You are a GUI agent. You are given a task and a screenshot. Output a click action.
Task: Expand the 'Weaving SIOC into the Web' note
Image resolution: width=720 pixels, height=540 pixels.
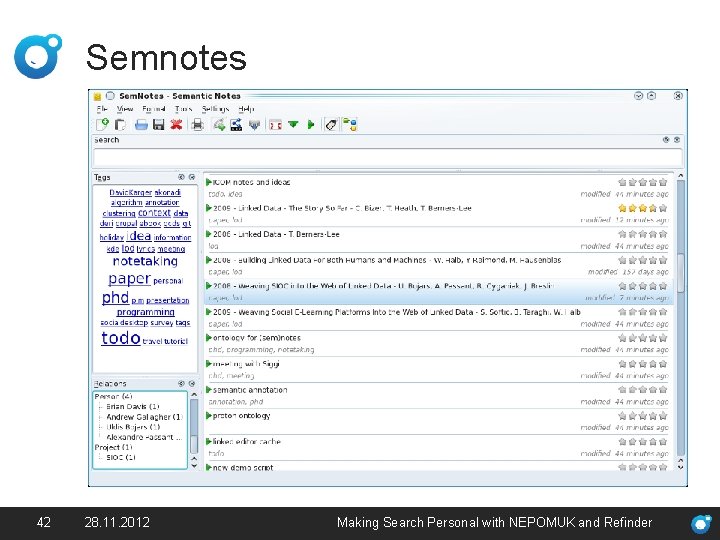click(x=209, y=286)
